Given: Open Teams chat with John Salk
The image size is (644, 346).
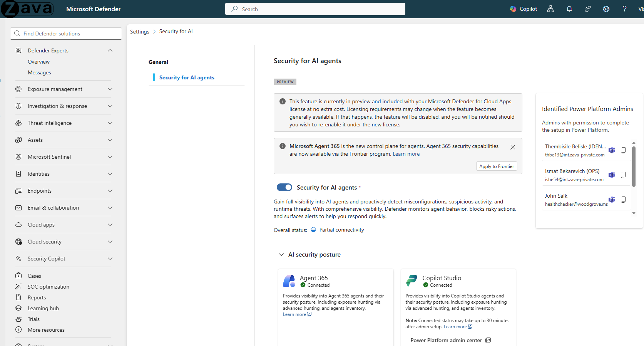Looking at the screenshot, I should (x=612, y=200).
